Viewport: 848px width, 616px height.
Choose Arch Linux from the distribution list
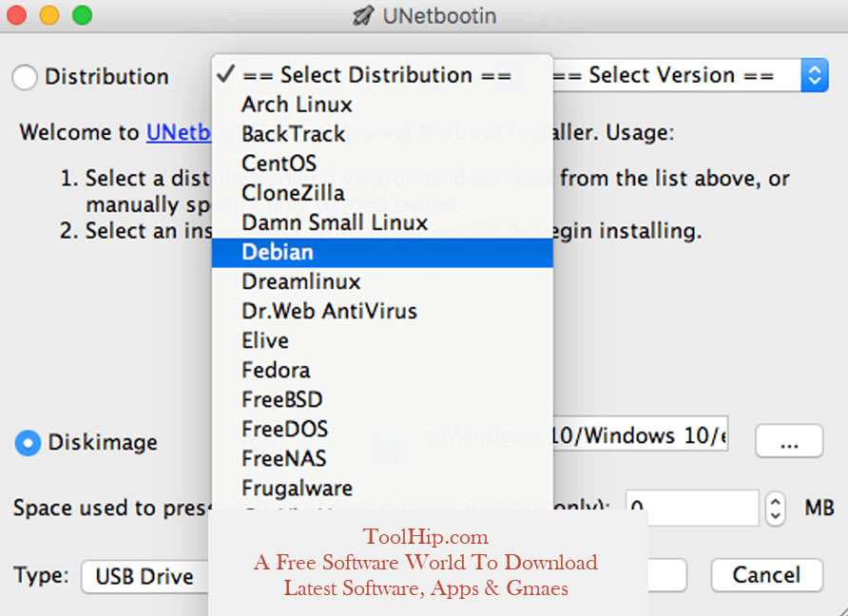(382, 105)
